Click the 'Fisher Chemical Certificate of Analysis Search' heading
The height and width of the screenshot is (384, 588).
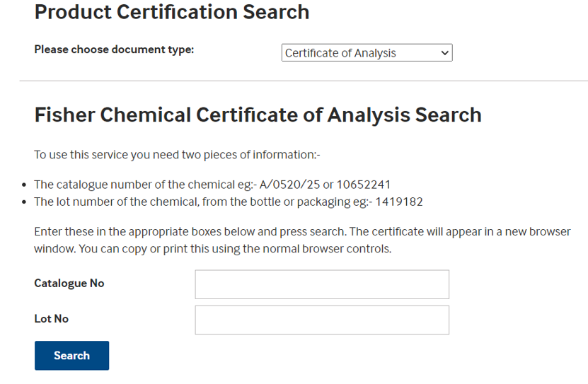(258, 115)
